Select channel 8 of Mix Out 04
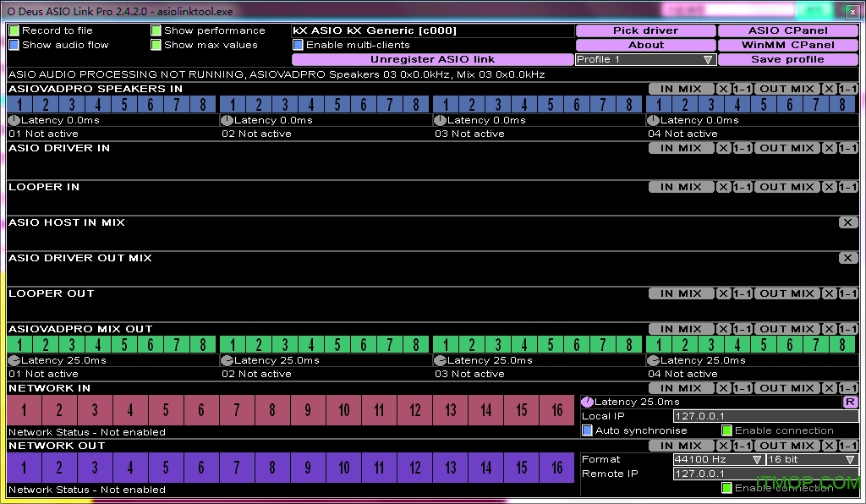Image resolution: width=866 pixels, height=504 pixels. [x=842, y=345]
